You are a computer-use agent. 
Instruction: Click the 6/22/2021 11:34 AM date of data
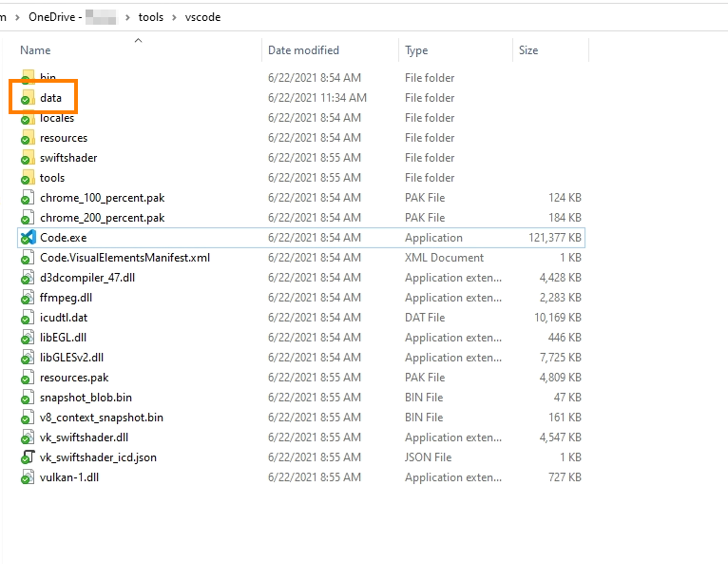[317, 98]
